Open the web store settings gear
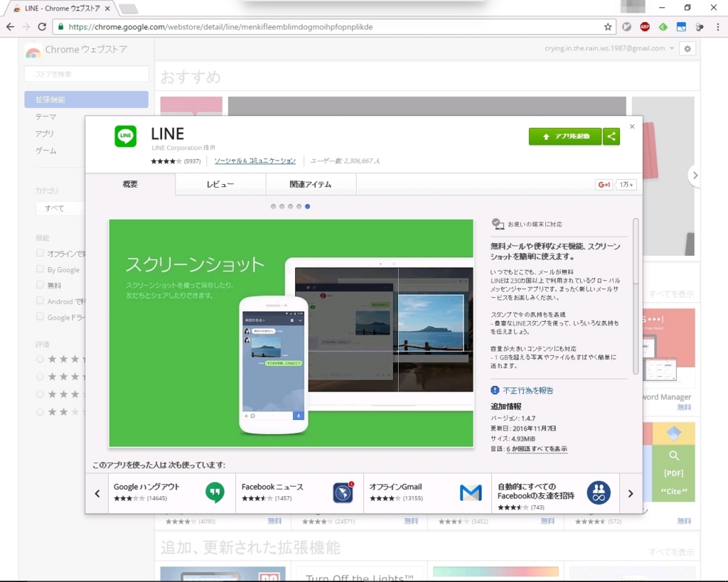 click(687, 49)
